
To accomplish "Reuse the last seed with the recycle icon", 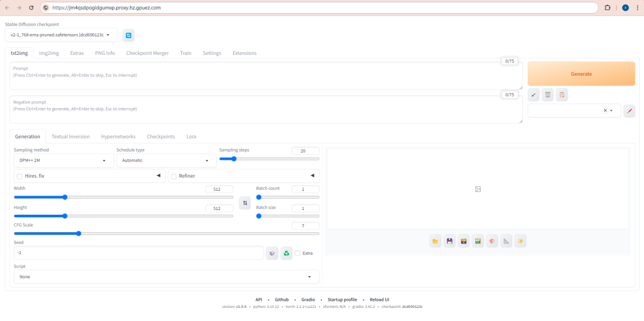I will 286,253.
